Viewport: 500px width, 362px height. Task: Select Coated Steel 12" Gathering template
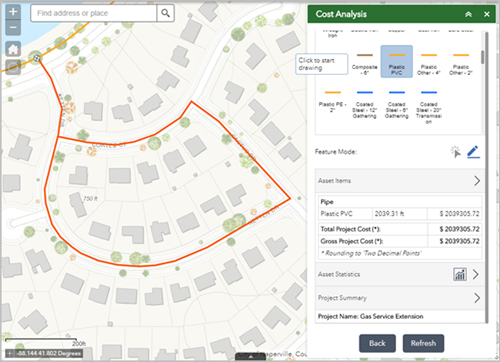point(365,104)
